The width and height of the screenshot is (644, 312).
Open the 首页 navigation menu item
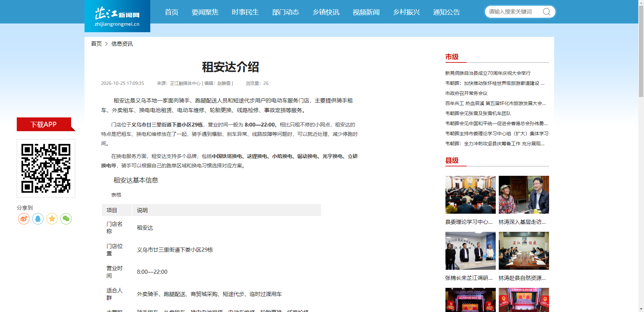click(172, 12)
